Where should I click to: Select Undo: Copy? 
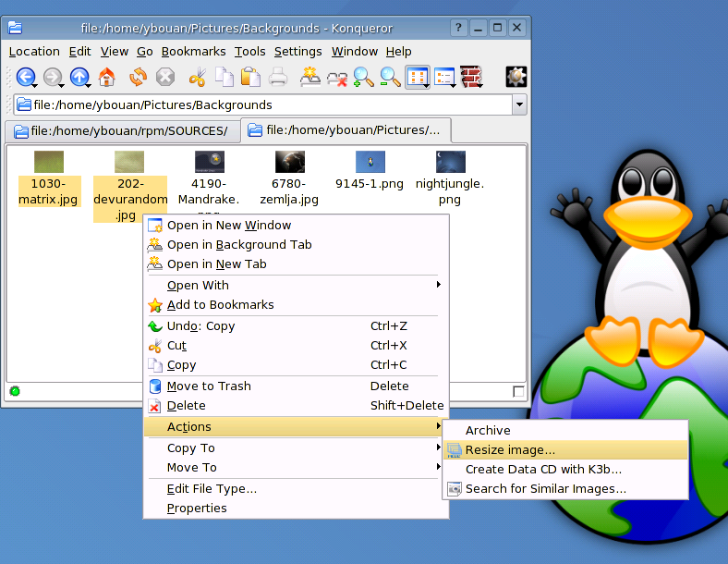[294, 326]
